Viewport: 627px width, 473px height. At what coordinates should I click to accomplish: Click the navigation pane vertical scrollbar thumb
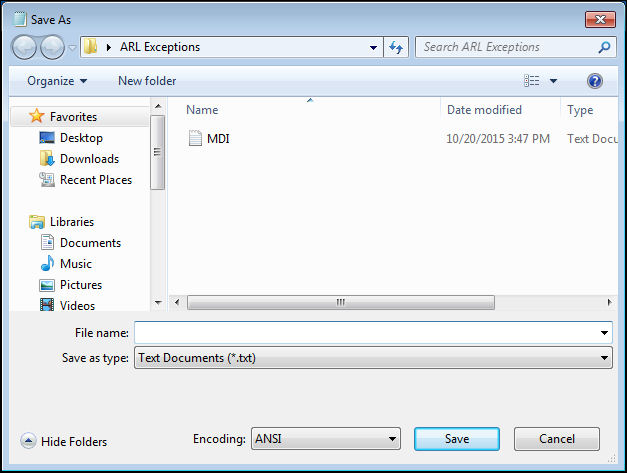(x=158, y=152)
